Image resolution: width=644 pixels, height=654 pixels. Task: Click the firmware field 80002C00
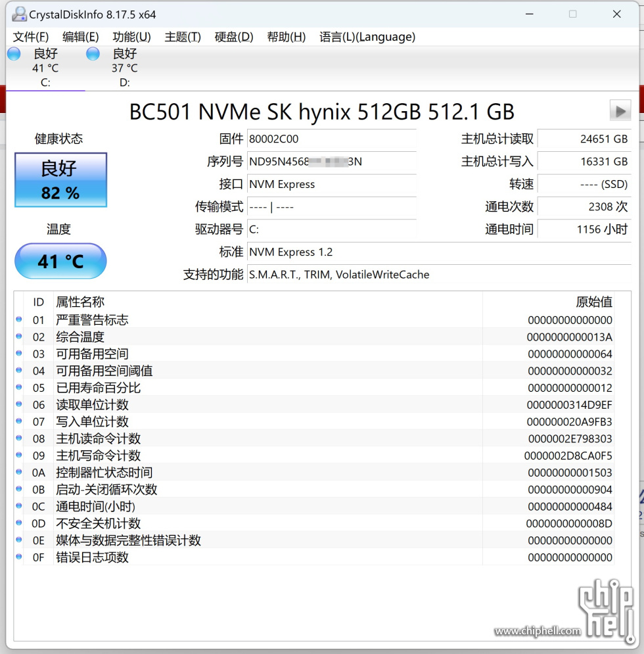click(332, 139)
